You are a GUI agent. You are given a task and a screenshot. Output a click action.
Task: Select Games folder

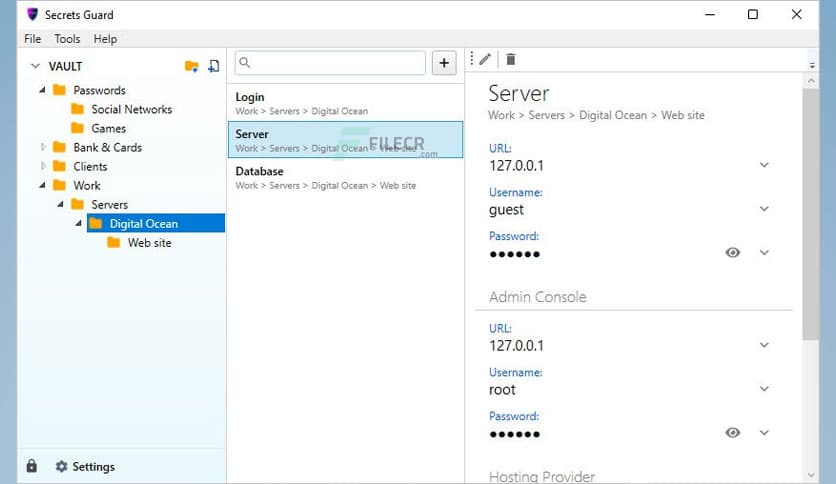tap(109, 128)
